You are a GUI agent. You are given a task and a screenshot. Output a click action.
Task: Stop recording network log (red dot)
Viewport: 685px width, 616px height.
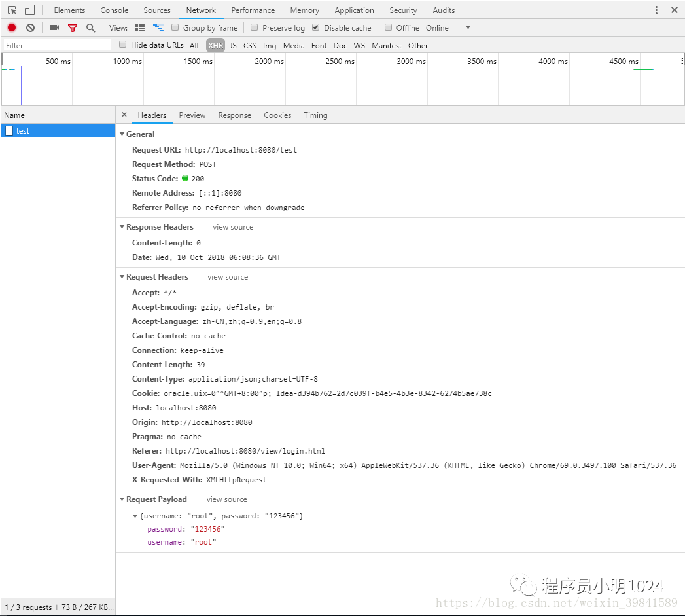(12, 28)
